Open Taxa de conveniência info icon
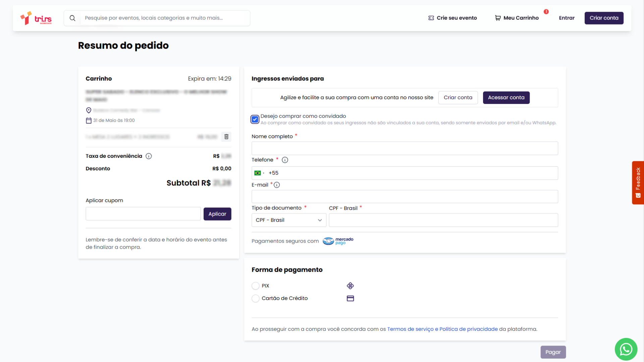The width and height of the screenshot is (644, 362). tap(149, 156)
